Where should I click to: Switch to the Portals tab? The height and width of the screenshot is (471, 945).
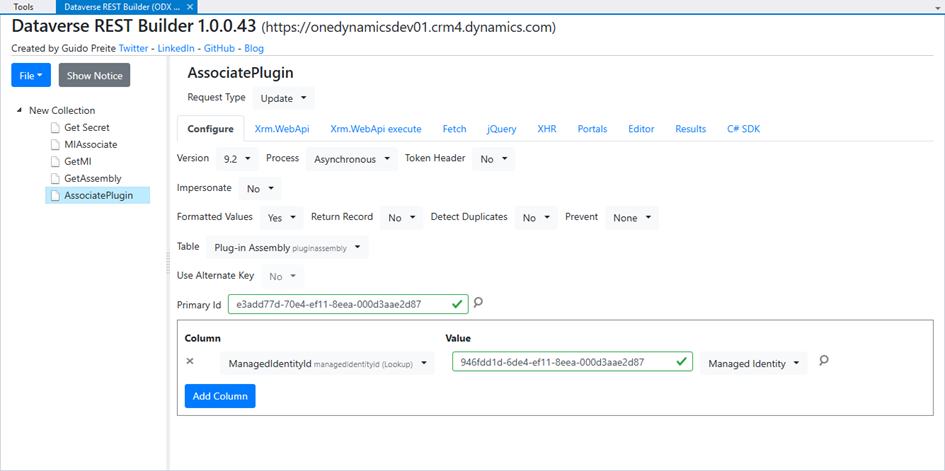[x=592, y=129]
